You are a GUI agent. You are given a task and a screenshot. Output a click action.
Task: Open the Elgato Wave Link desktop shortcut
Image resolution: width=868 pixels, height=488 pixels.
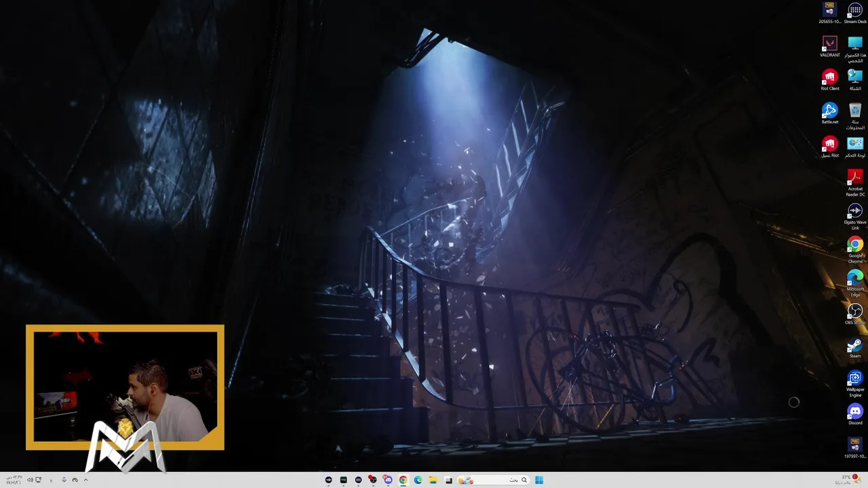[855, 216]
